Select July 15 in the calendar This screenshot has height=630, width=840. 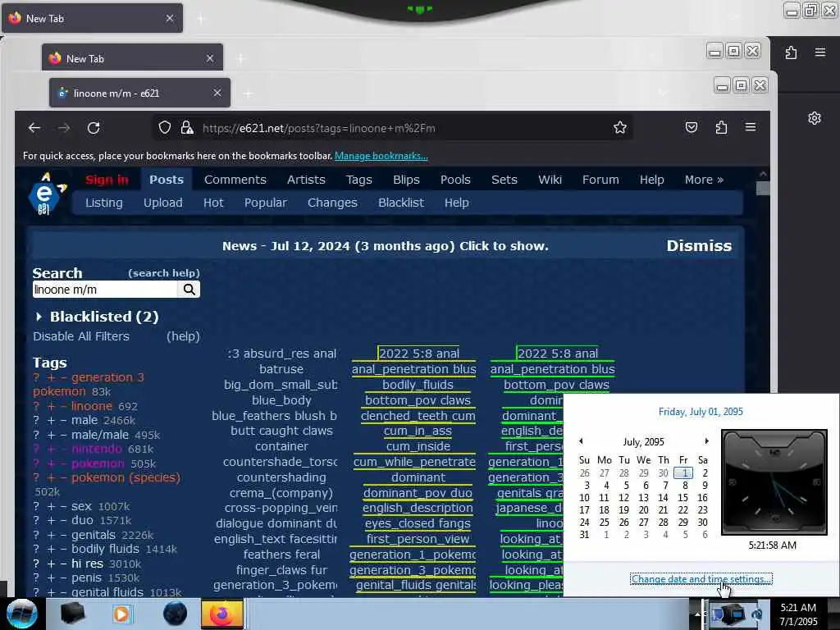click(x=682, y=498)
